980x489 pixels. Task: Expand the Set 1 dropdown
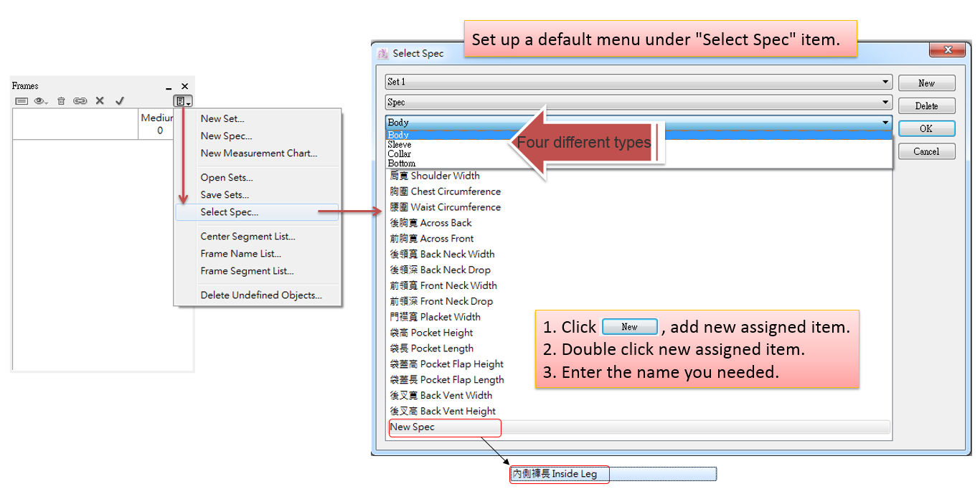[x=886, y=82]
